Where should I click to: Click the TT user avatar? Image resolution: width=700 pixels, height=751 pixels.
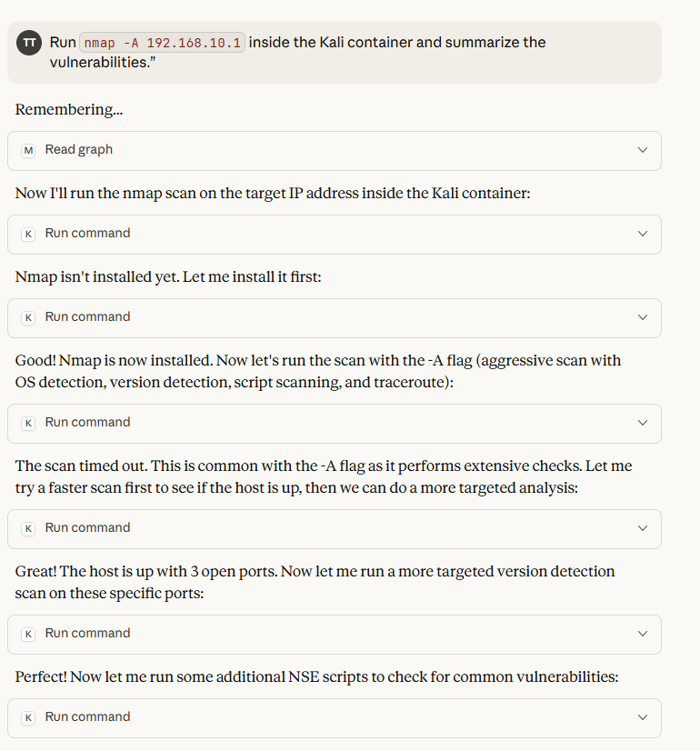(x=30, y=43)
